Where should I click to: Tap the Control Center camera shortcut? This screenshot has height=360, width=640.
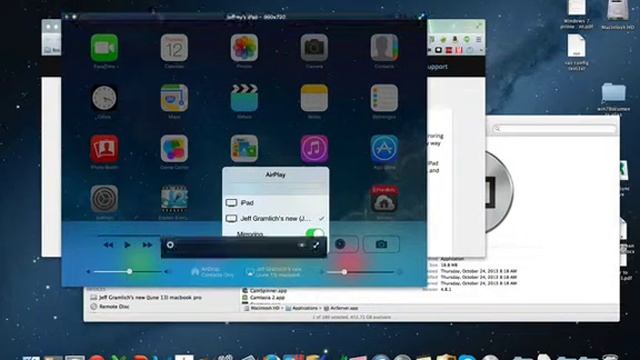pos(381,244)
